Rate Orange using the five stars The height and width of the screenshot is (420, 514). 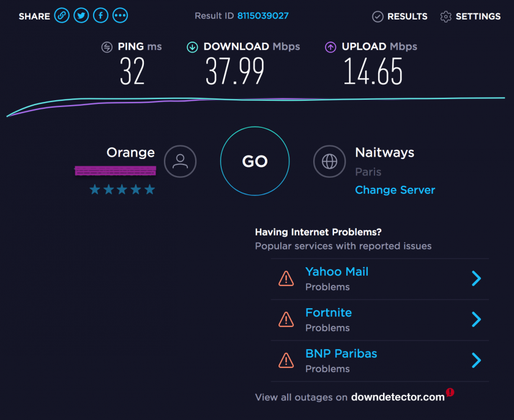(x=122, y=190)
